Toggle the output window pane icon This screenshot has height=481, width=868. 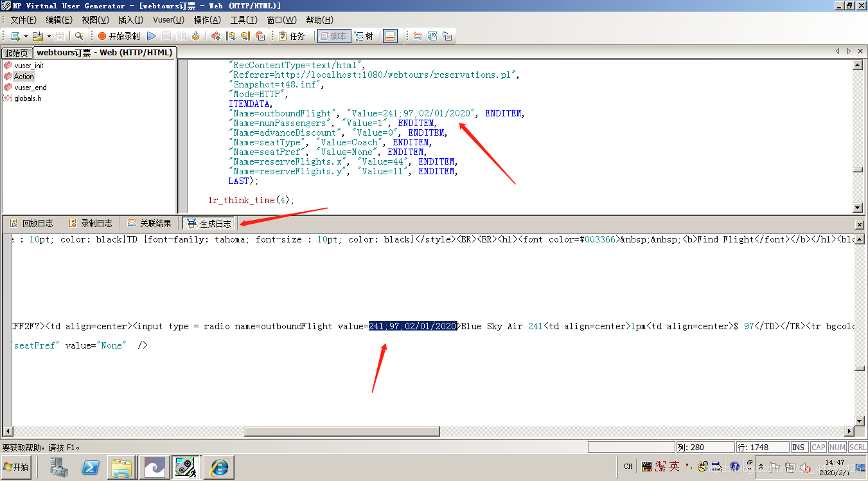point(390,36)
